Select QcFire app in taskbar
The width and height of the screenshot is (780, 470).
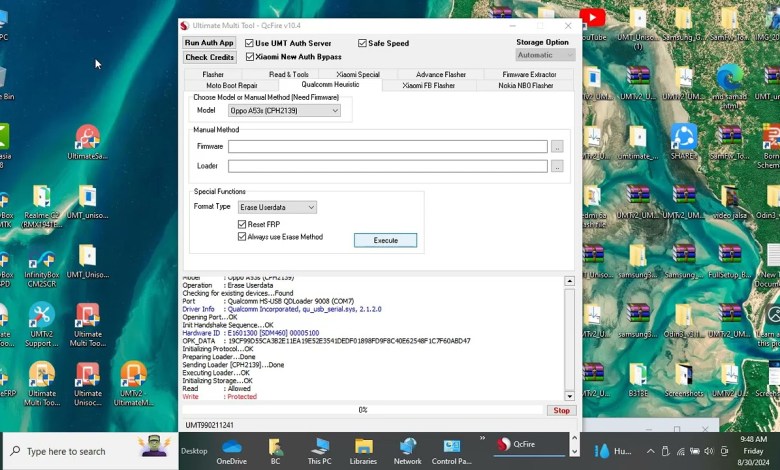tap(518, 444)
